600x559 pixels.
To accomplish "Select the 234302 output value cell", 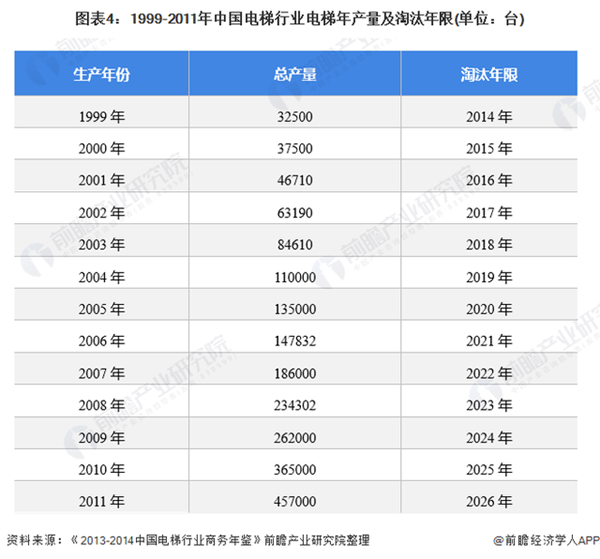I will pos(294,404).
